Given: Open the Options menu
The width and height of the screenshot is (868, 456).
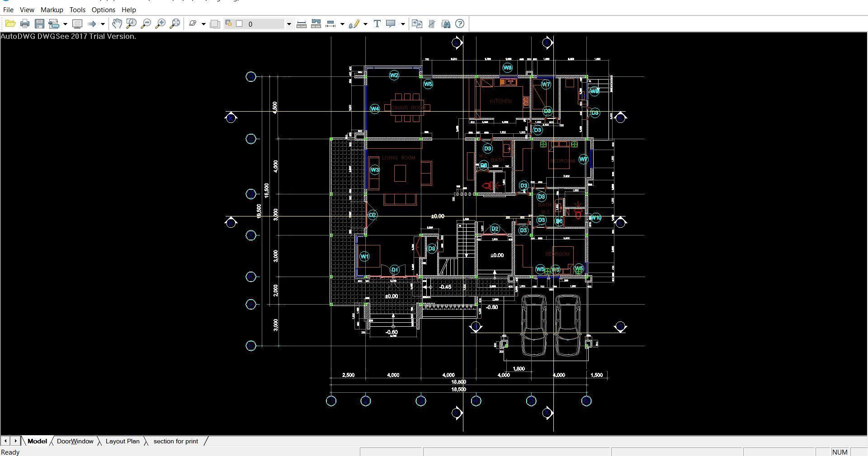Looking at the screenshot, I should pos(104,9).
